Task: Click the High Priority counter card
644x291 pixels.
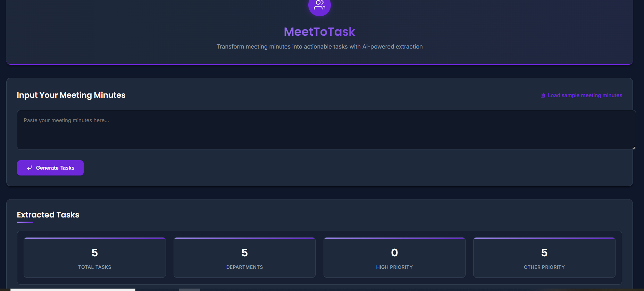Action: coord(394,257)
